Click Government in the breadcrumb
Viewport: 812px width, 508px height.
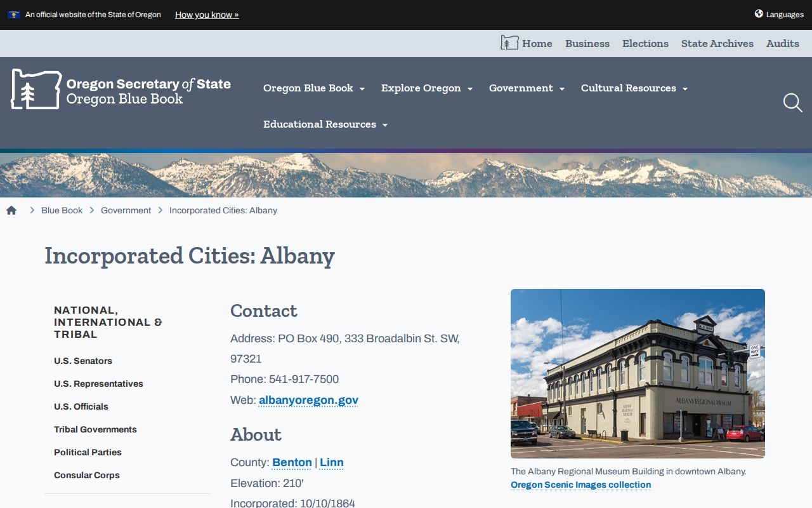[x=126, y=210]
